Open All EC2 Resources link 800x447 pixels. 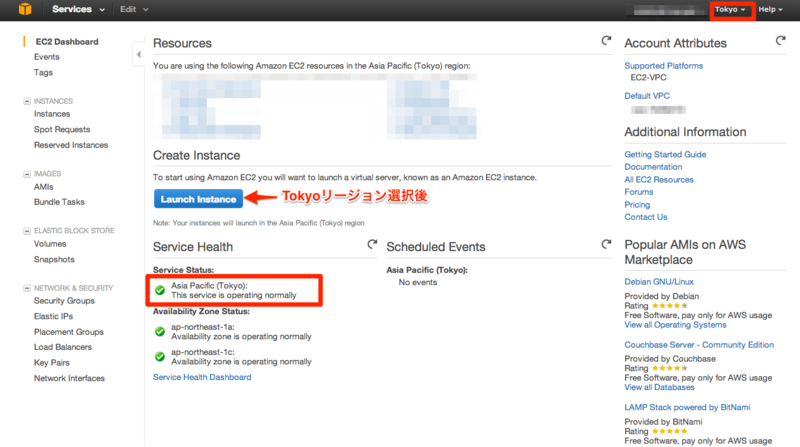pos(659,180)
